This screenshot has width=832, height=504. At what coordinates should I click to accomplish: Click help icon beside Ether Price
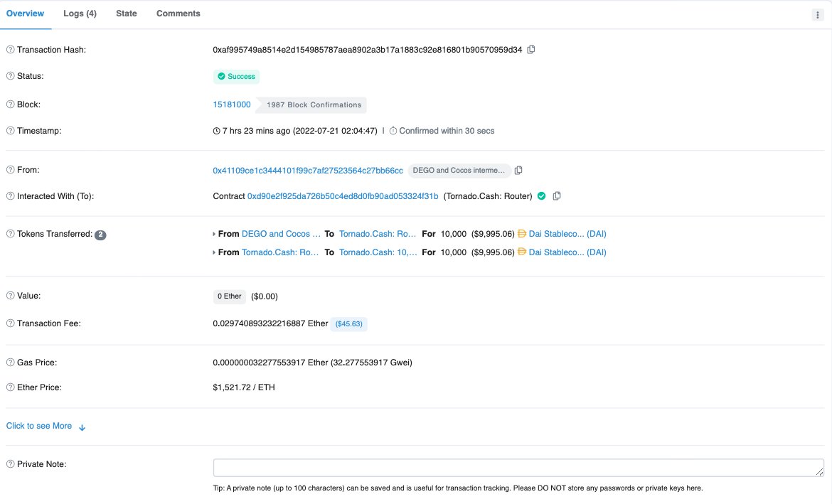click(10, 387)
